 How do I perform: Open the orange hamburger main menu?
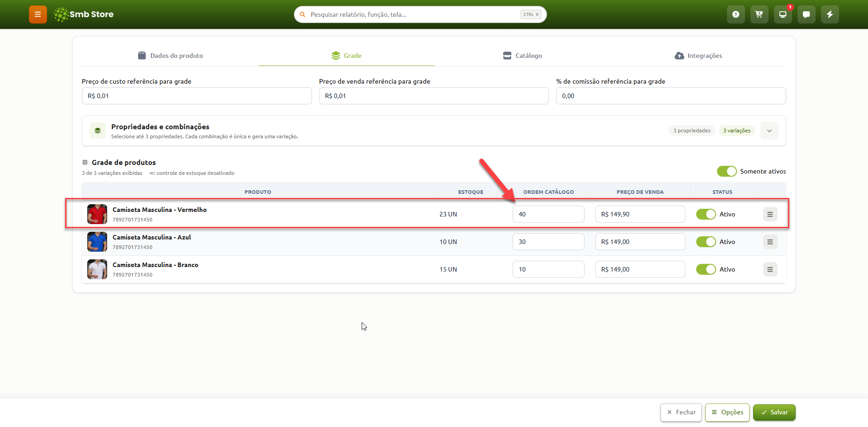point(38,14)
